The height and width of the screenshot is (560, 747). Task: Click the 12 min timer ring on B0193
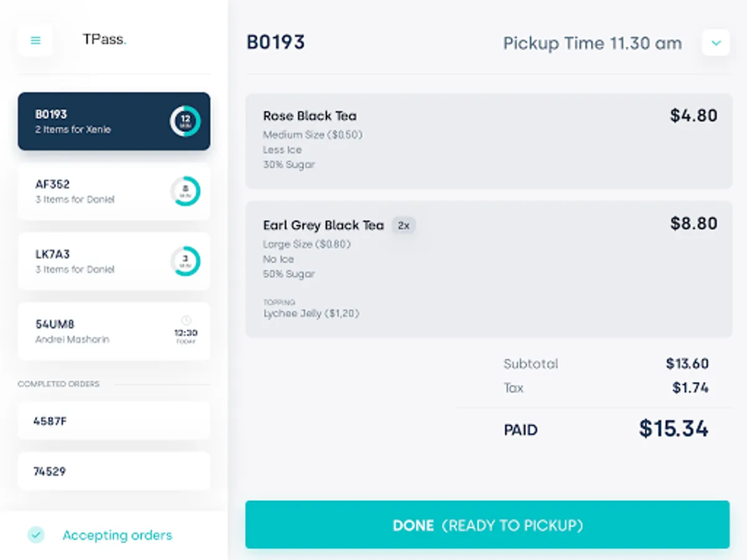(185, 121)
